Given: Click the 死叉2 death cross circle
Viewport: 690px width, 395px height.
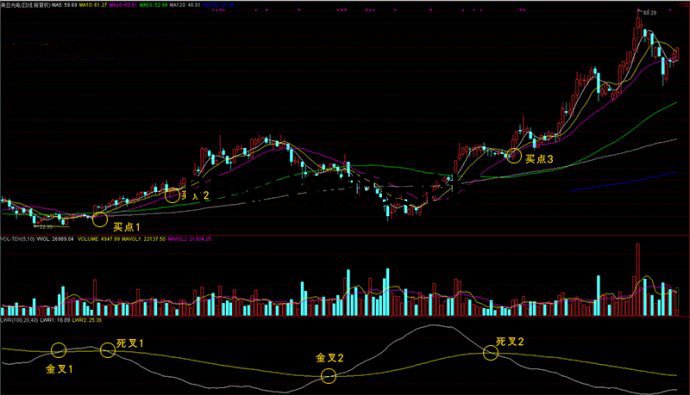Looking at the screenshot, I should 491,352.
